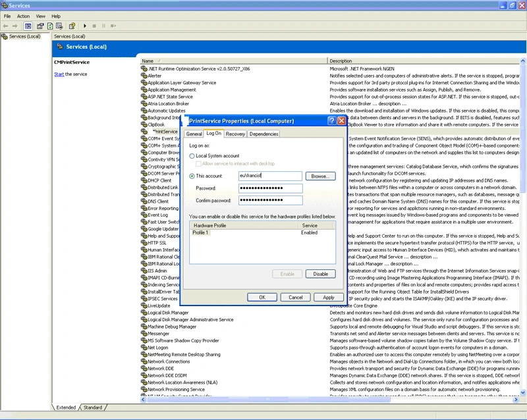Image resolution: width=527 pixels, height=420 pixels.
Task: Click the Name column header to sort
Action: (x=234, y=61)
